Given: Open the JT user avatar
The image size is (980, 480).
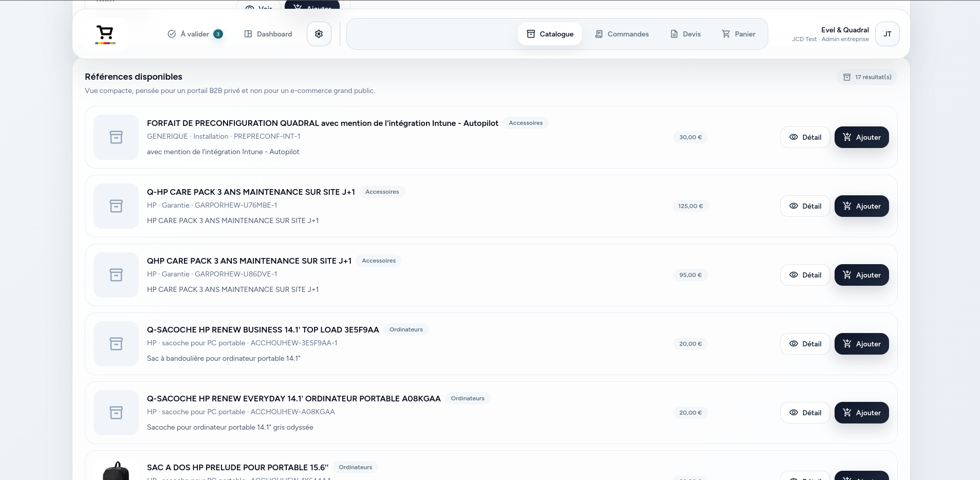Looking at the screenshot, I should click(x=887, y=34).
